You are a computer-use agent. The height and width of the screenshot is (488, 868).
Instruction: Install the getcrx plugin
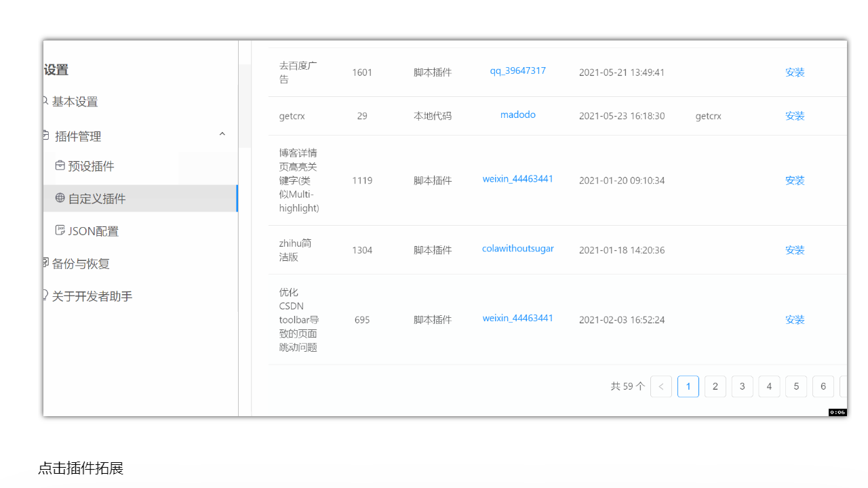[x=795, y=115]
